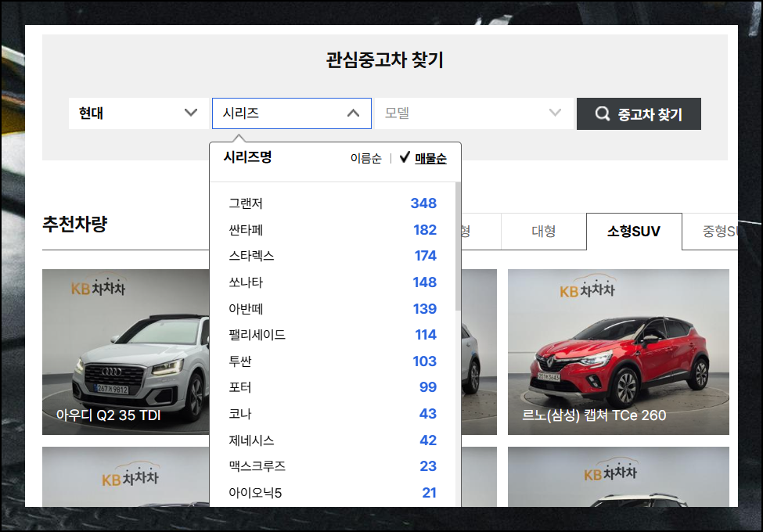Select 포터 series from list

coord(333,387)
